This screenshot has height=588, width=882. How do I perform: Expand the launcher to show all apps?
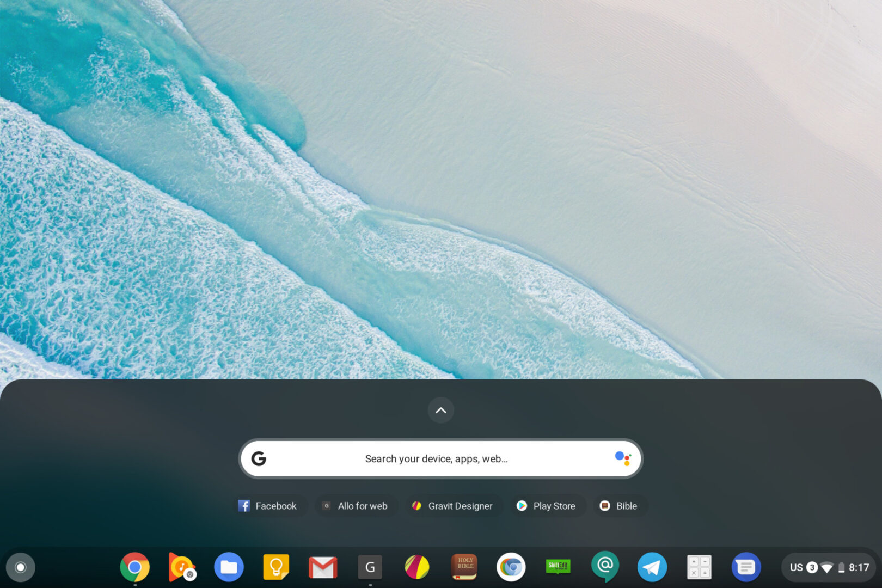[x=441, y=410]
